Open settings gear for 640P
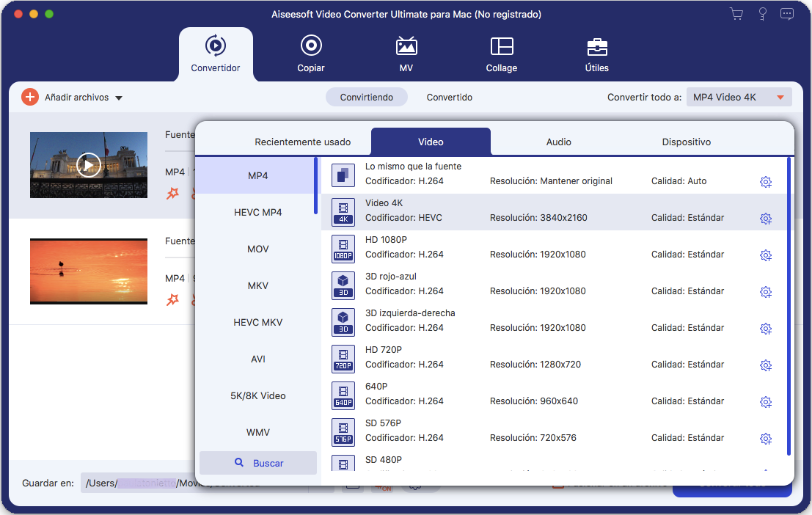The height and width of the screenshot is (515, 812). click(x=765, y=402)
